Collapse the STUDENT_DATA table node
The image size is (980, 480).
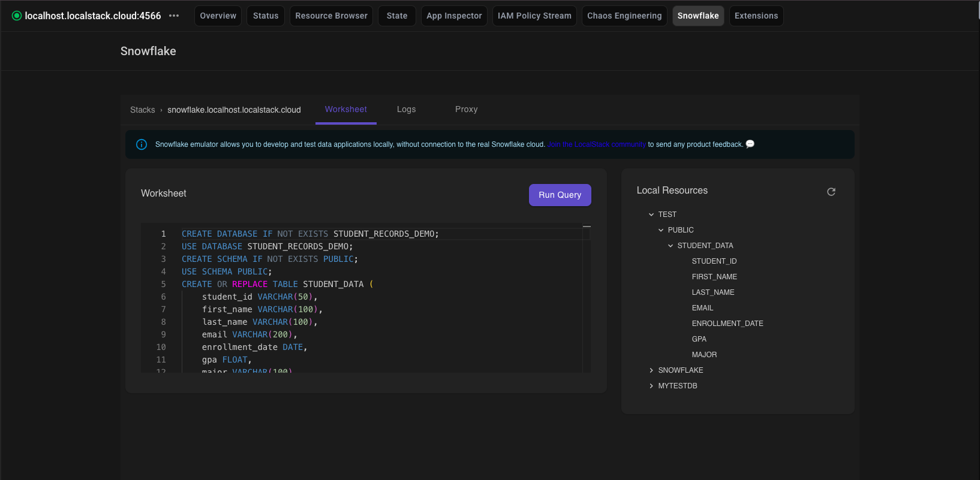click(671, 246)
